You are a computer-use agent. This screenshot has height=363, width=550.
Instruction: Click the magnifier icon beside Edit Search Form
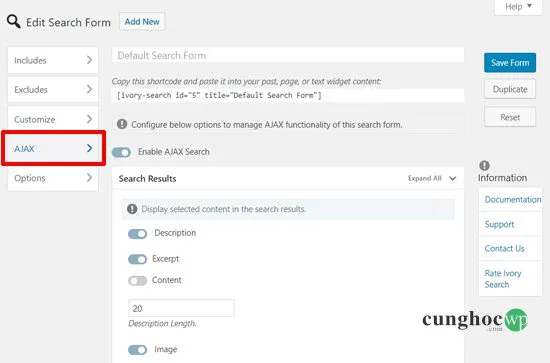(x=14, y=22)
